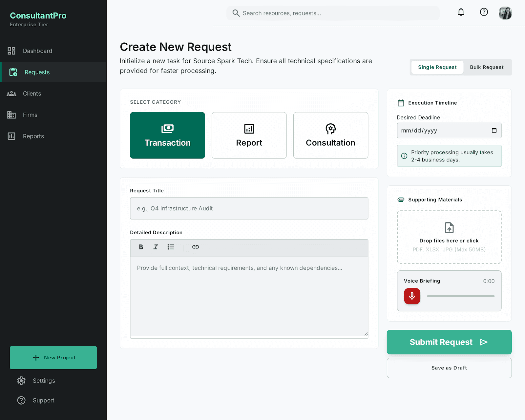Viewport: 525px width, 420px height.
Task: Open the user profile avatar
Action: (505, 13)
